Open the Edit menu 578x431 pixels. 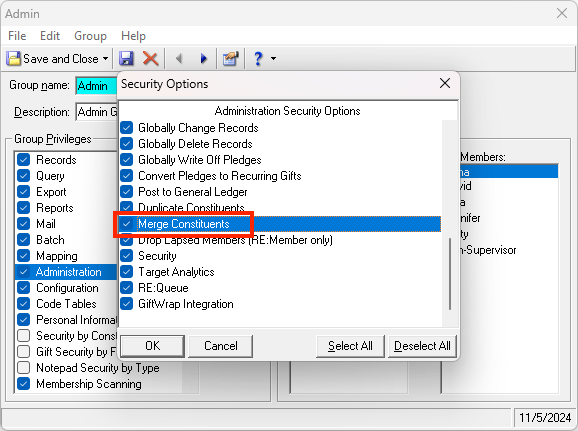point(50,36)
